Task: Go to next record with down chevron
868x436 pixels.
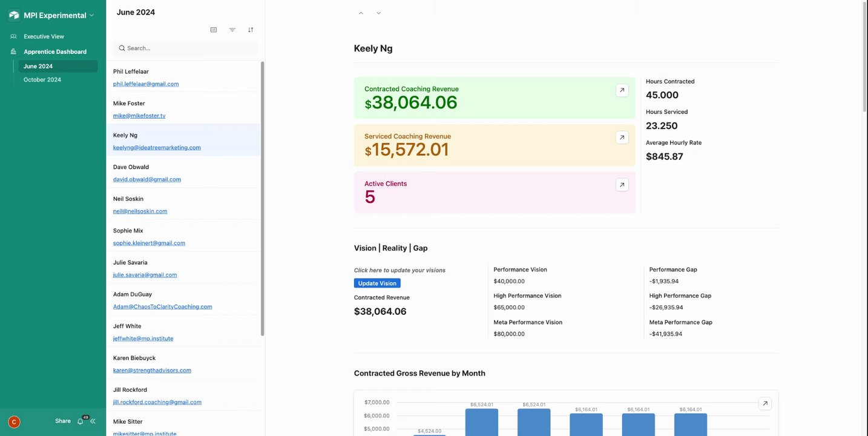Action: (x=379, y=13)
